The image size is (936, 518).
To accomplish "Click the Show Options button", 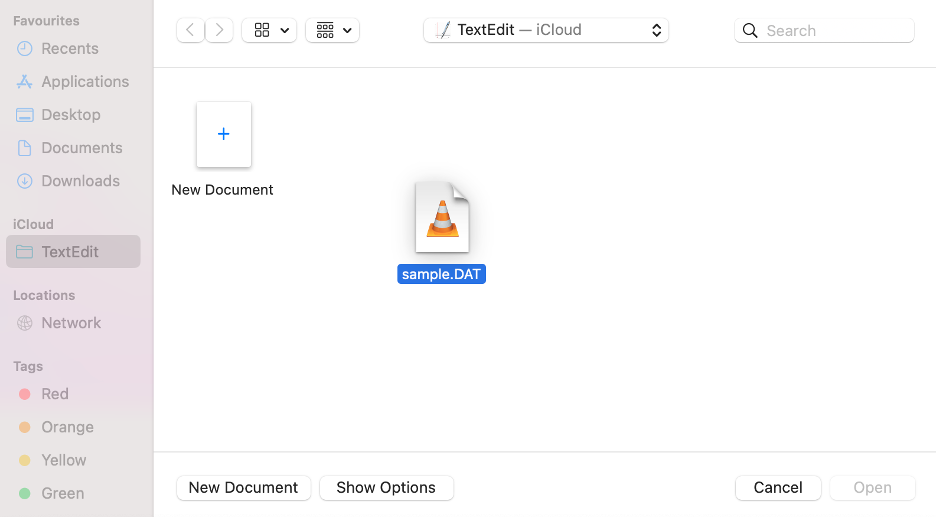I will [x=386, y=488].
